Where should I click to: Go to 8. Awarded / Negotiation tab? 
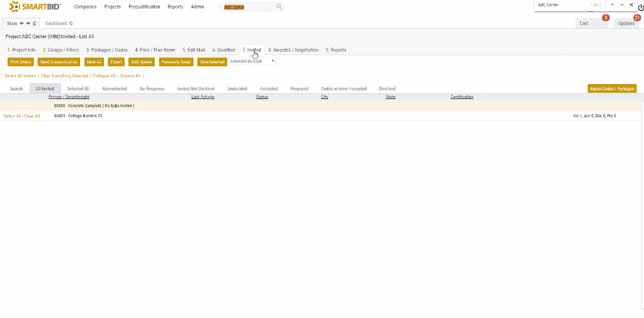(293, 50)
